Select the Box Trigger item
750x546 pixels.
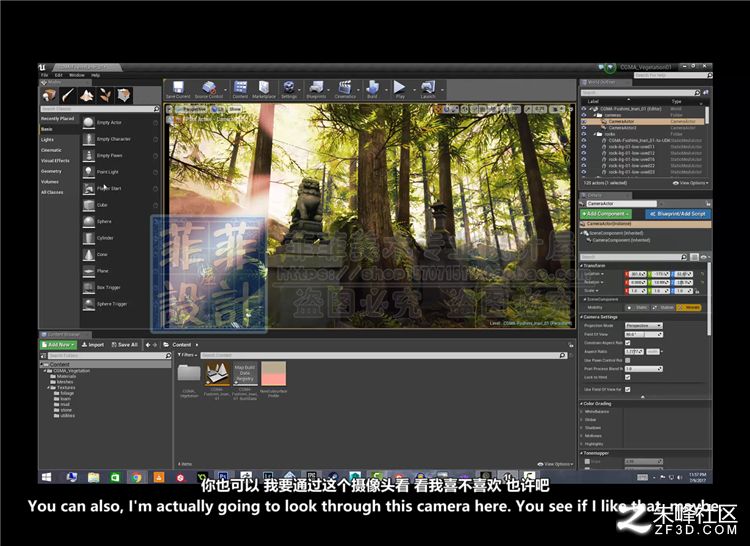click(x=120, y=287)
